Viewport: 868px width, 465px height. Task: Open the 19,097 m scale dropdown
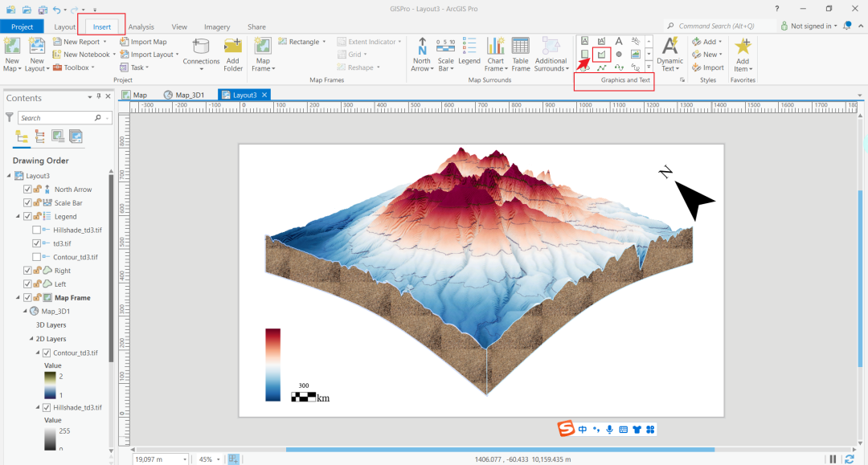click(185, 459)
